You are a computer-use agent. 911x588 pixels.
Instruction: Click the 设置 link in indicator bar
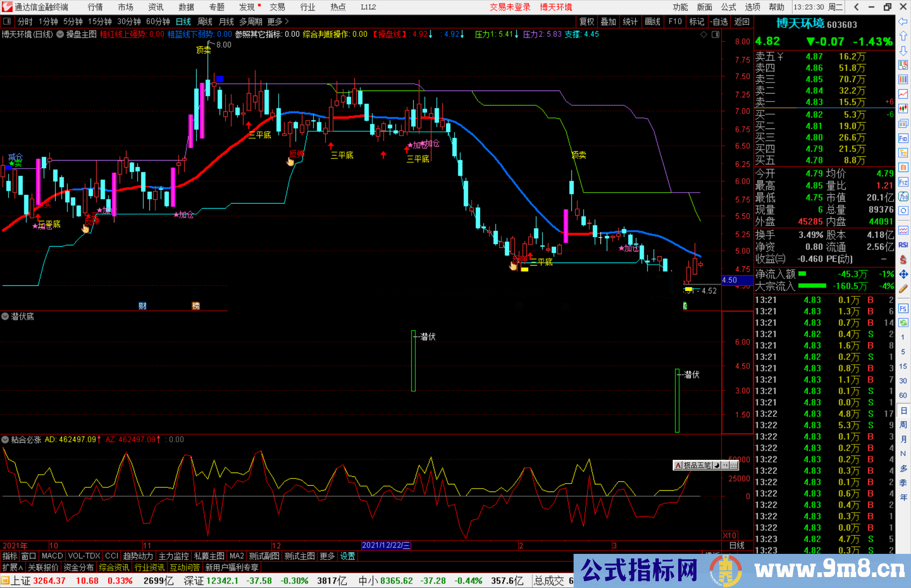(x=348, y=556)
